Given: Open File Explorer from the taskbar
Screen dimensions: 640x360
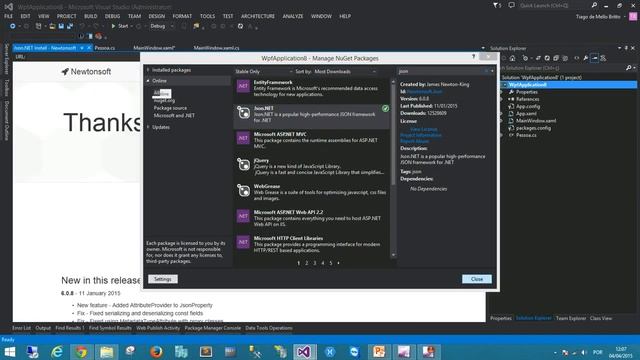Looking at the screenshot, I should pos(107,352).
